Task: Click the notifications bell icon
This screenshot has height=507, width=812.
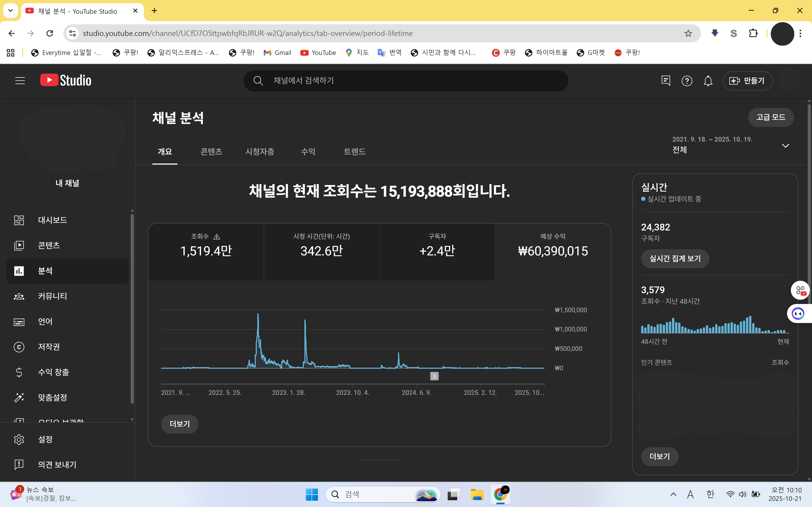Action: tap(708, 81)
